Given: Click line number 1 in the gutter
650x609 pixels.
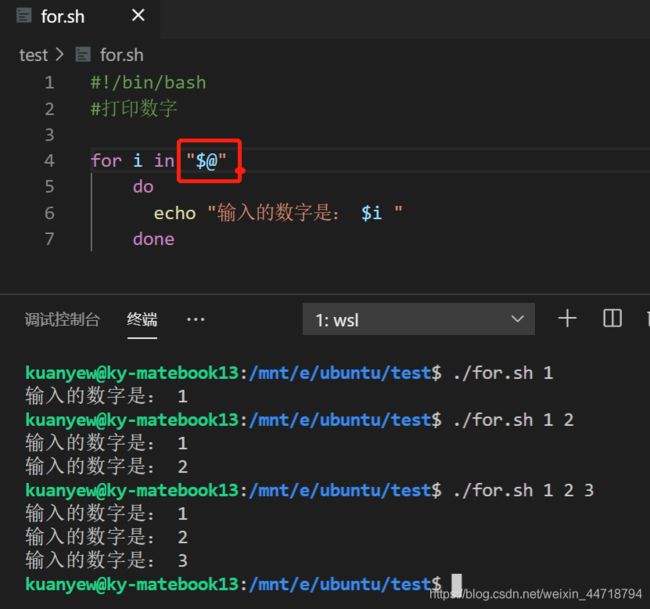Looking at the screenshot, I should coord(49,82).
